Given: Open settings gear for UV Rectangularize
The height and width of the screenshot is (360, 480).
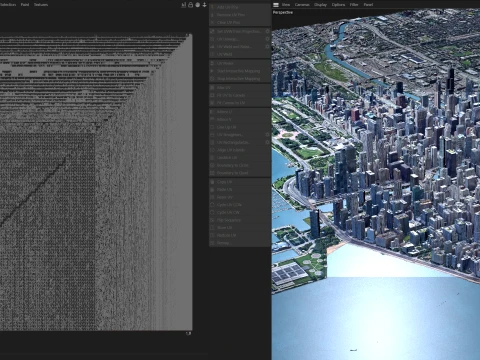Looking at the screenshot, I should 267,142.
